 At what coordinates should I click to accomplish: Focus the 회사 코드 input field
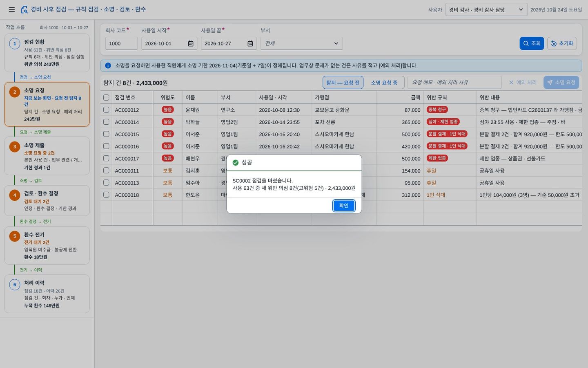[121, 43]
